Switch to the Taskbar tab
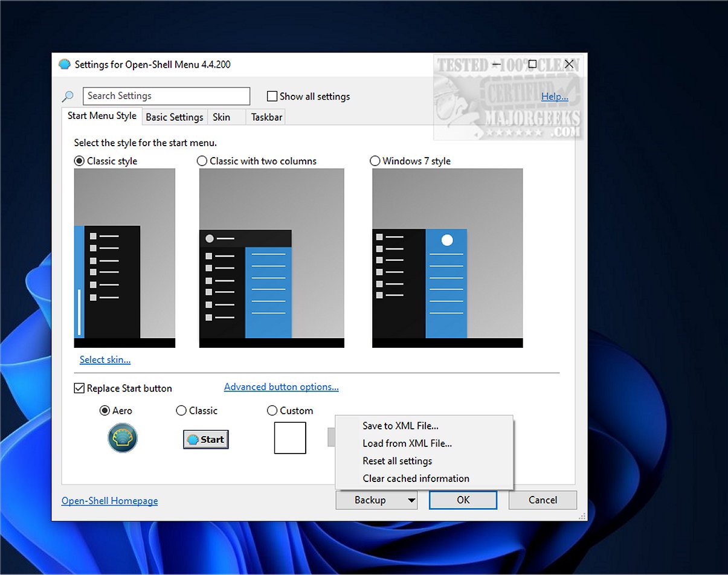 (266, 117)
